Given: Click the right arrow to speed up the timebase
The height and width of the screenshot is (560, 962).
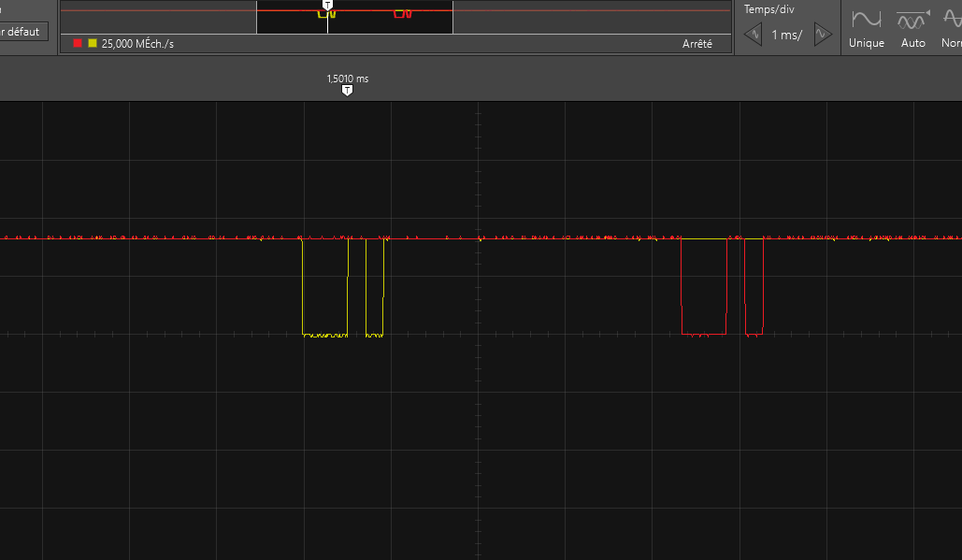Looking at the screenshot, I should coord(822,34).
